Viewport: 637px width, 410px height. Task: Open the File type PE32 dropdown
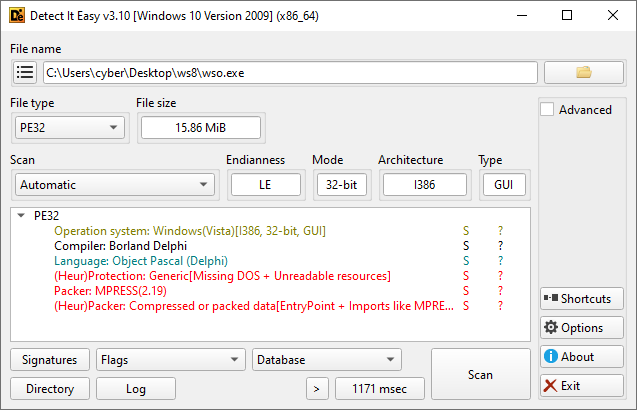(69, 127)
